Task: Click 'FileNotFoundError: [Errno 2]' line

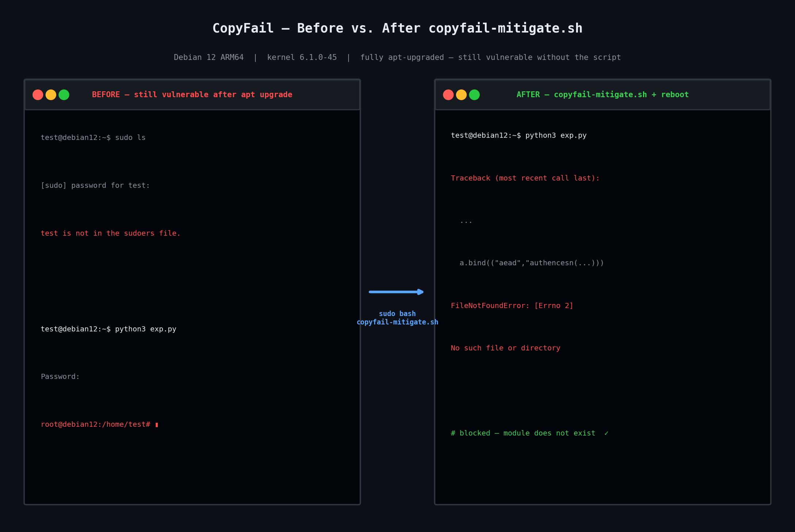Action: (512, 306)
